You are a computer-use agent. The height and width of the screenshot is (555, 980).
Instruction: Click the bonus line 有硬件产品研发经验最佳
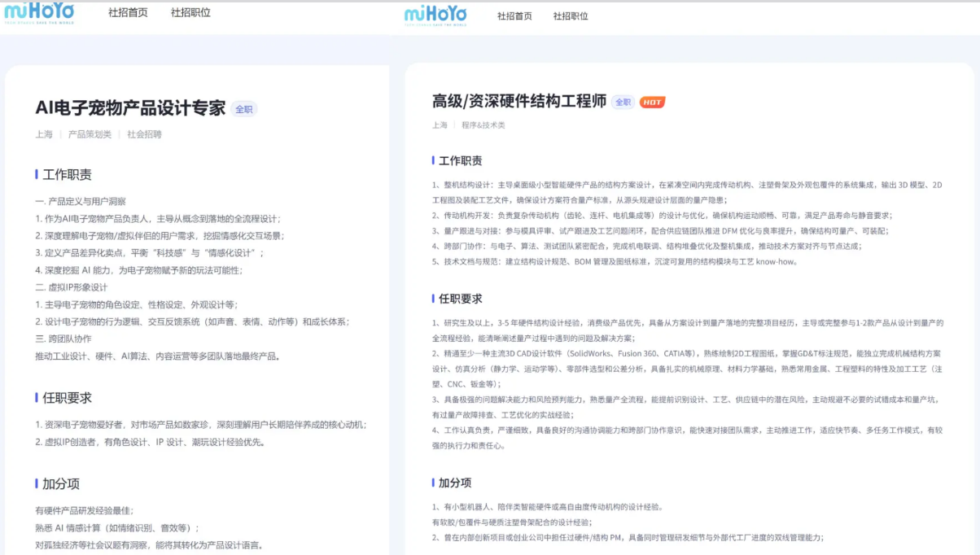[84, 510]
